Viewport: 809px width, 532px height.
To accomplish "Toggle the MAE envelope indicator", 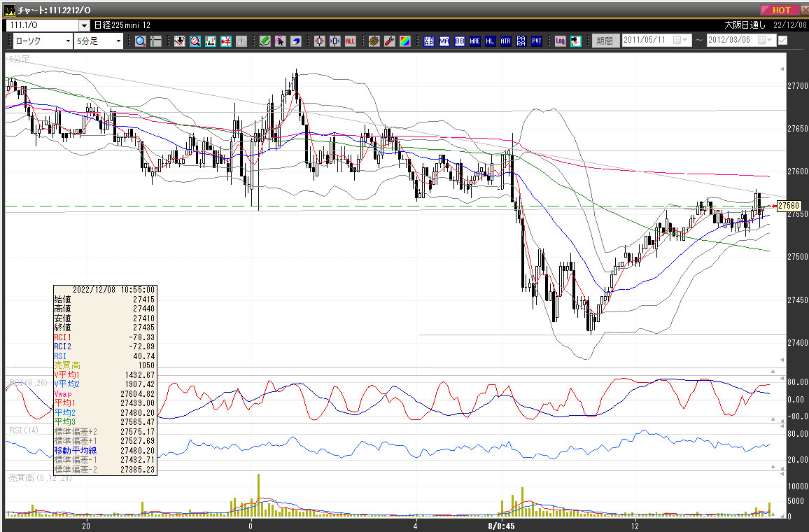I will coord(474,41).
